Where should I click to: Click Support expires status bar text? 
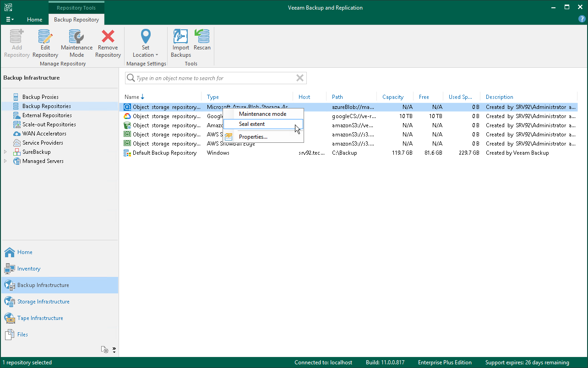(x=527, y=363)
